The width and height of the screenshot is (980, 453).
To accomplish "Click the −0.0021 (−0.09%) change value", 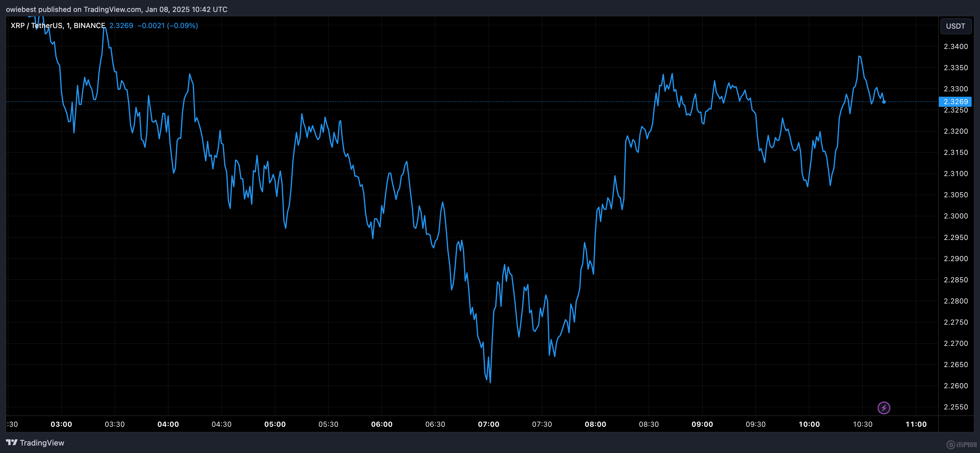I will [167, 25].
